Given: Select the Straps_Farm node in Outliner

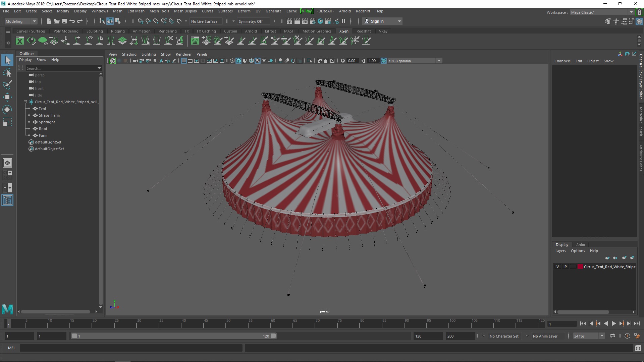Looking at the screenshot, I should (x=49, y=115).
